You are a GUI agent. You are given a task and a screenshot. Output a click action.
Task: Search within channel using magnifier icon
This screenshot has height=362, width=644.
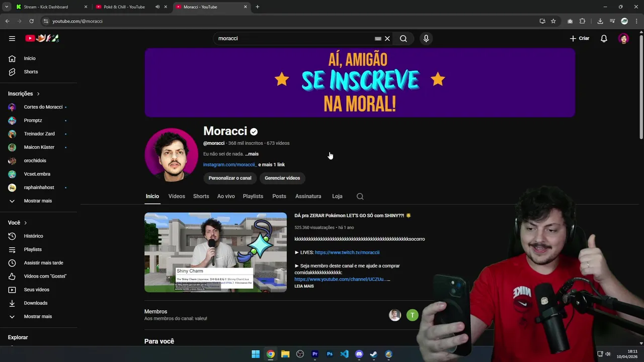tap(360, 197)
